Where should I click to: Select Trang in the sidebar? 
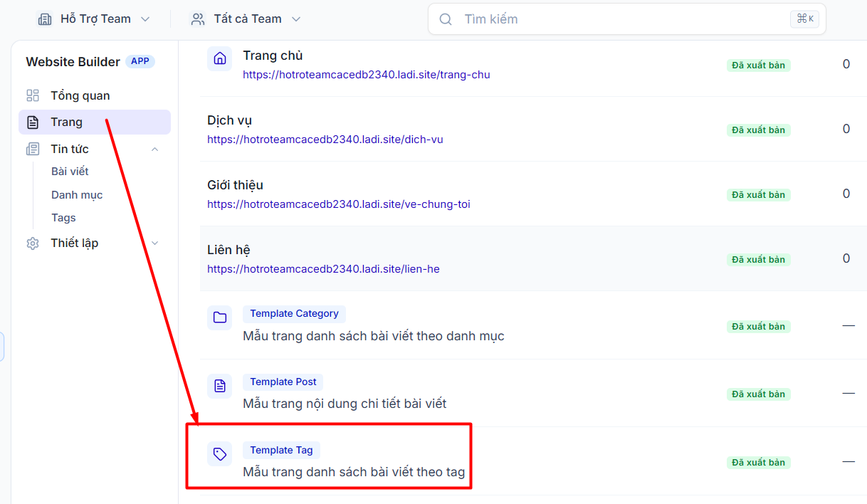tap(95, 122)
